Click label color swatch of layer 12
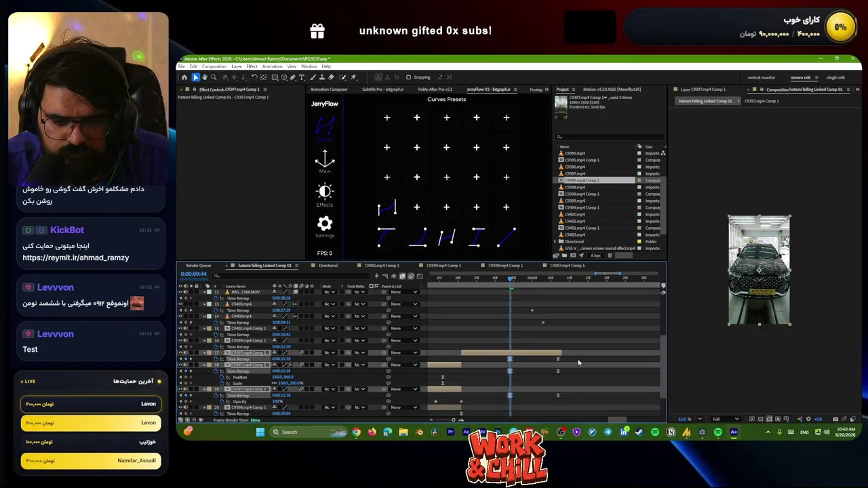This screenshot has height=488, width=868. [x=209, y=292]
